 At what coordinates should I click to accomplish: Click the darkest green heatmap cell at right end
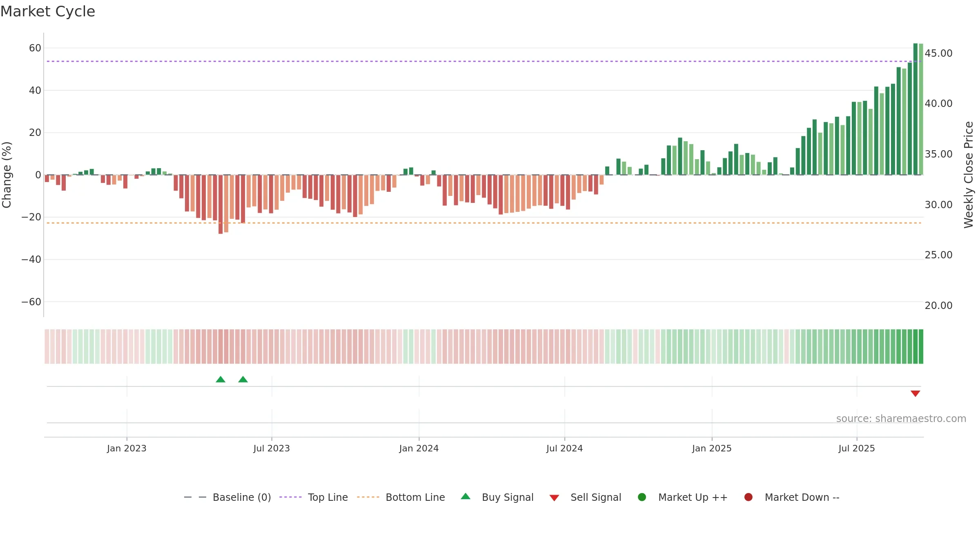pos(921,347)
